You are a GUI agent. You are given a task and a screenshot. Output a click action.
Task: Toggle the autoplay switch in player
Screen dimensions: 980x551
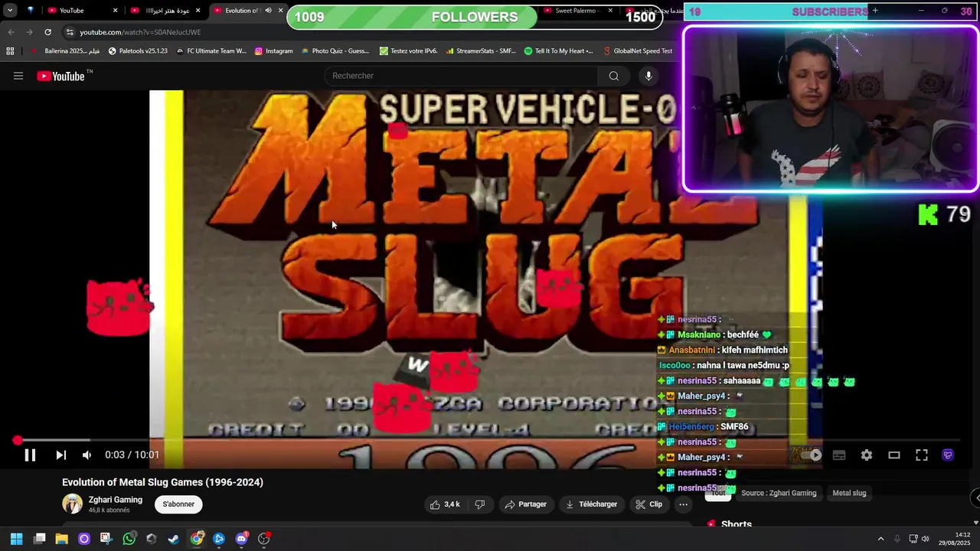pyautogui.click(x=812, y=455)
